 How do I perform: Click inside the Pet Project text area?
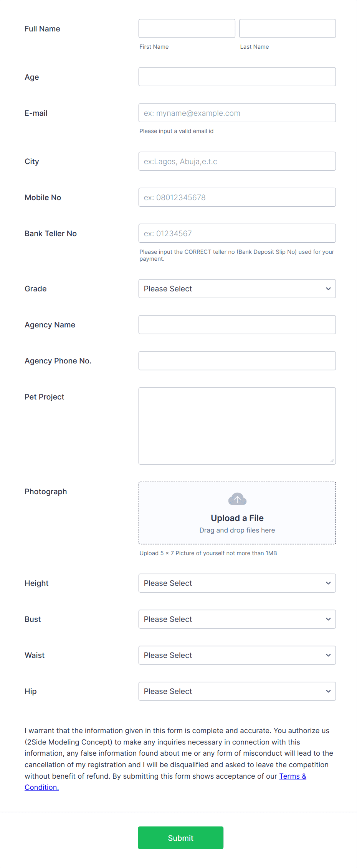click(x=237, y=426)
